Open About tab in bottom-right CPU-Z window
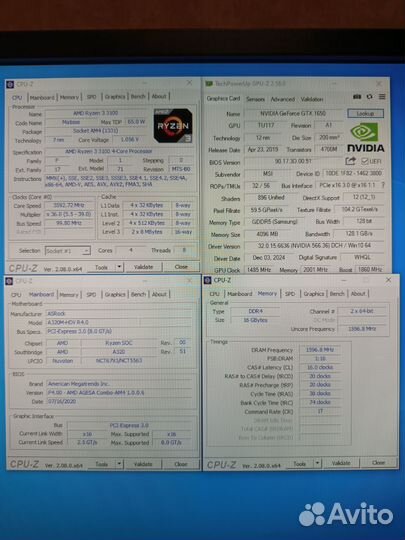Screen dimensions: 405x540 click(358, 294)
